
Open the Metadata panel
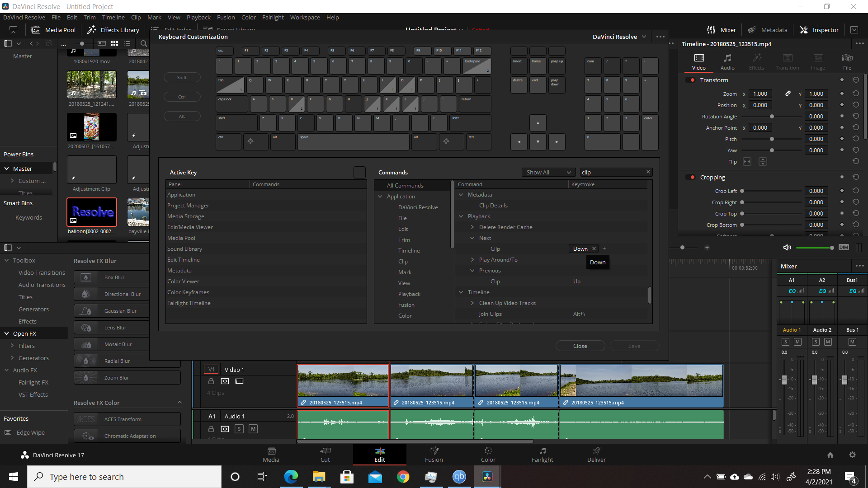pyautogui.click(x=768, y=30)
